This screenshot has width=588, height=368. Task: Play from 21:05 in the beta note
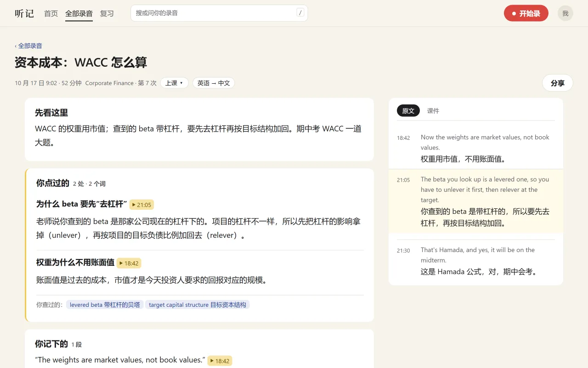click(141, 205)
